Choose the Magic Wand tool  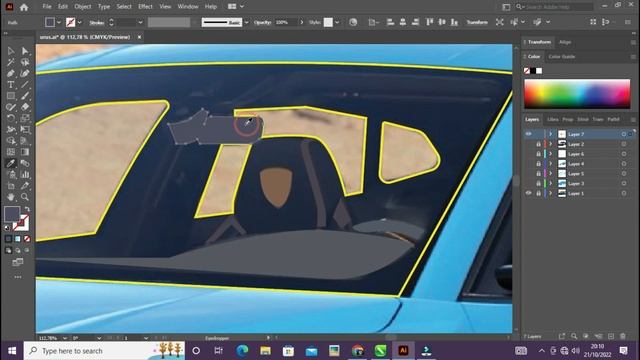(x=11, y=62)
